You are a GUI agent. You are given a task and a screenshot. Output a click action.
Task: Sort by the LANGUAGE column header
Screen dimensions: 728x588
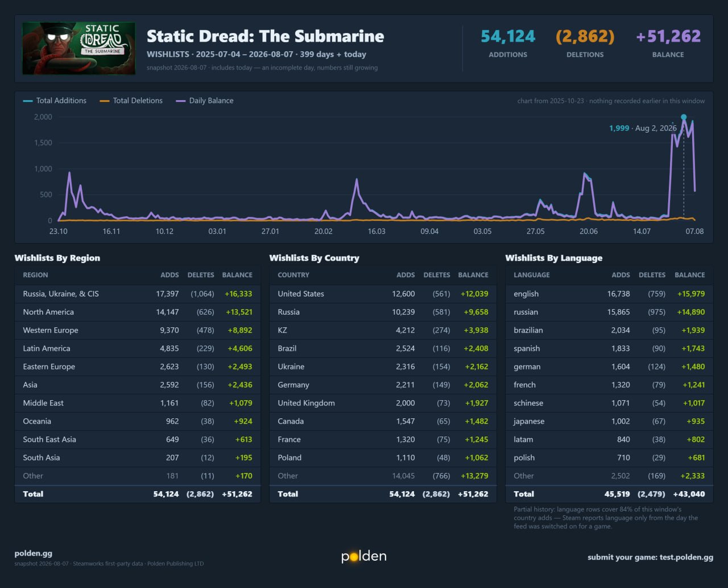pyautogui.click(x=532, y=275)
